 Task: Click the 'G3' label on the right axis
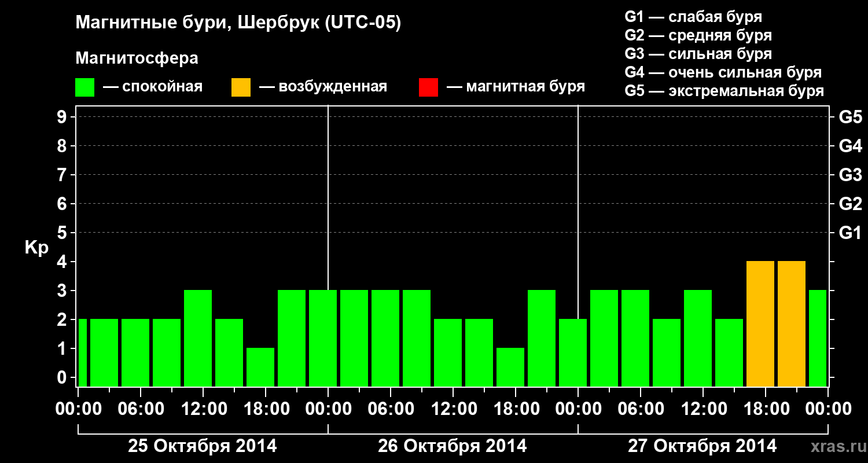(850, 175)
